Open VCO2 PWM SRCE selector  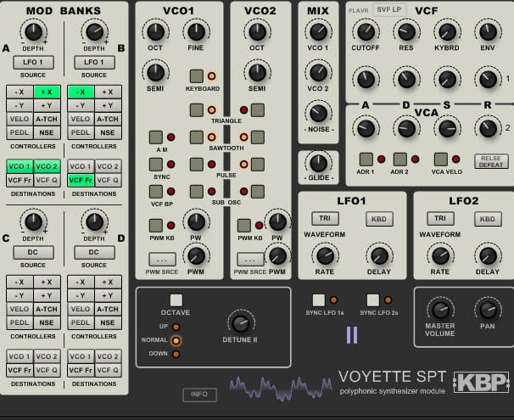(x=250, y=260)
